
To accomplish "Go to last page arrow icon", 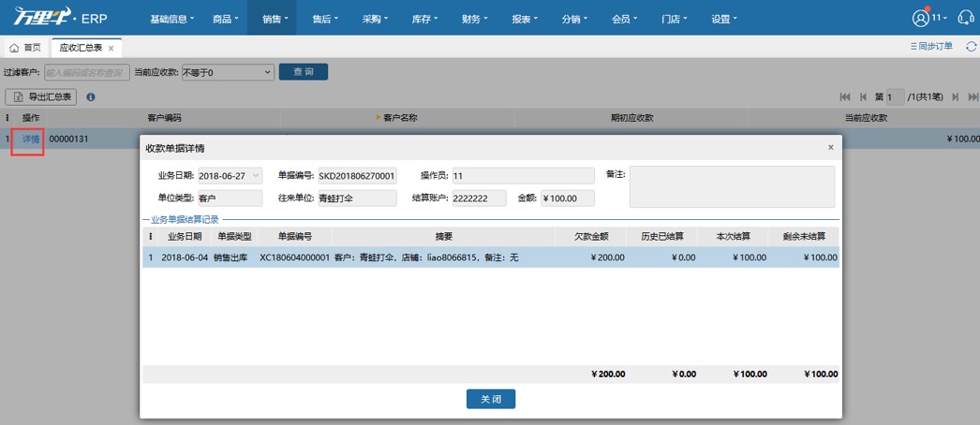I will point(973,96).
